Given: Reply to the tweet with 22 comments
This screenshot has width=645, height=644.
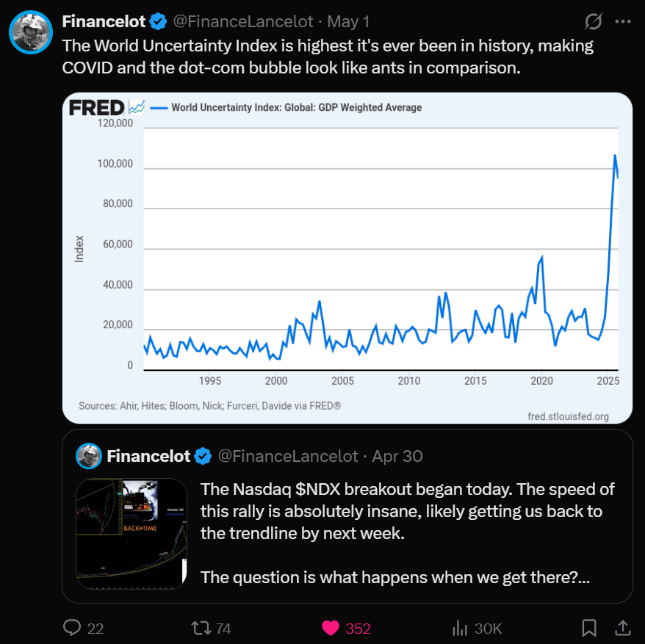Looking at the screenshot, I should click(83, 628).
